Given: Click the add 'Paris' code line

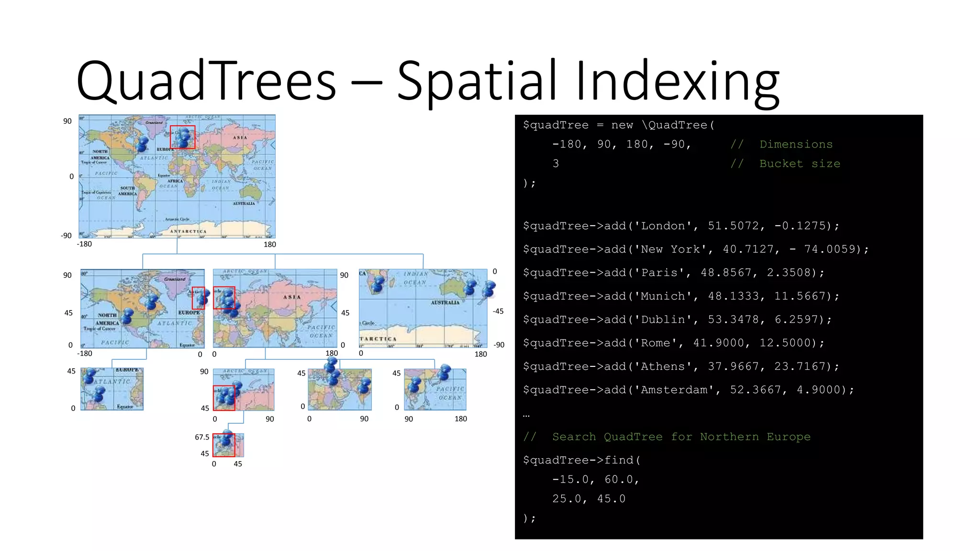Looking at the screenshot, I should [674, 273].
